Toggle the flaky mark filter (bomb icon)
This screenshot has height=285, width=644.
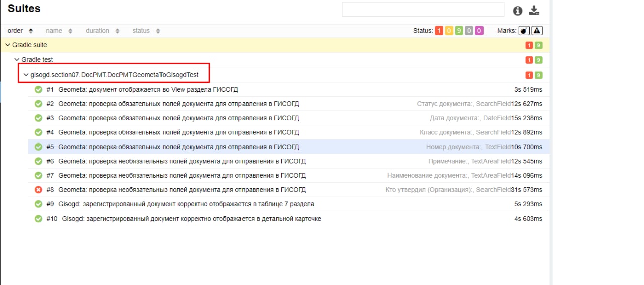524,31
